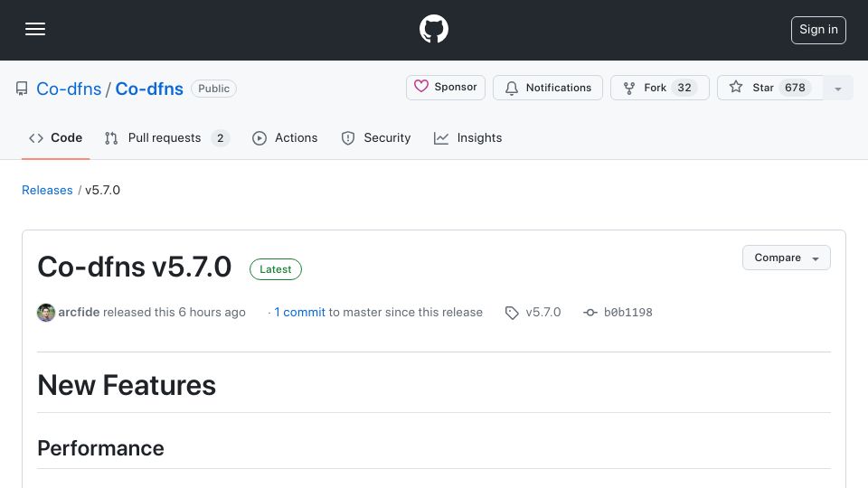Open arcfide's profile link
Screen dimensions: 868x488
point(80,312)
